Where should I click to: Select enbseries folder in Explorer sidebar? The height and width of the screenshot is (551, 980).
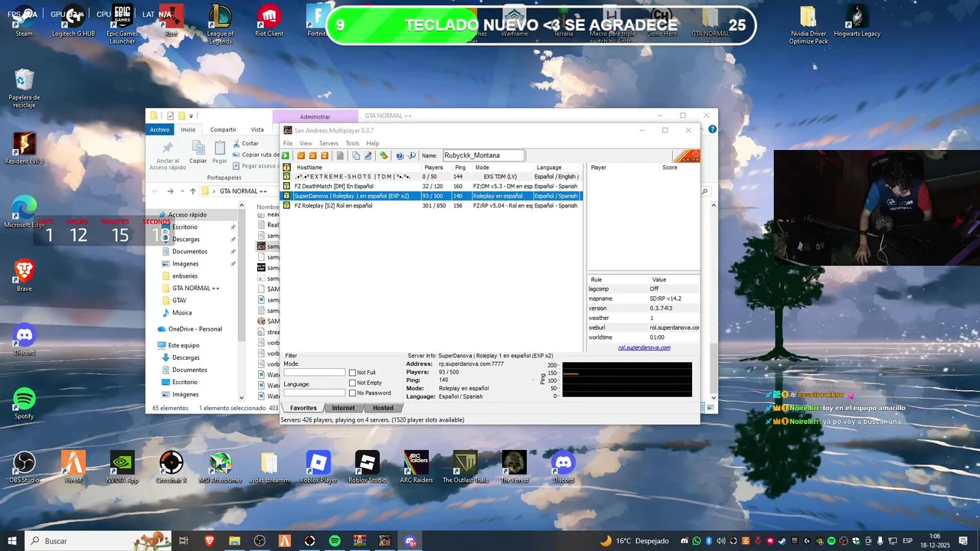point(185,275)
